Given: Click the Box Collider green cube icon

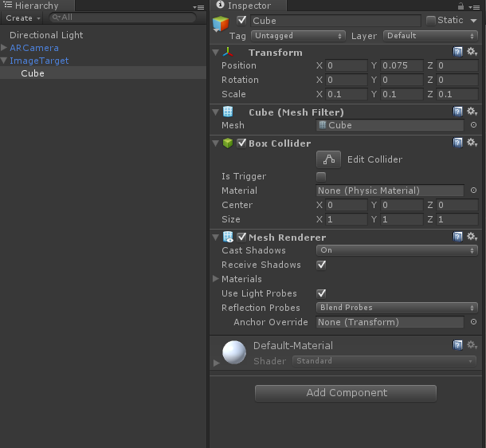Looking at the screenshot, I should click(x=228, y=143).
